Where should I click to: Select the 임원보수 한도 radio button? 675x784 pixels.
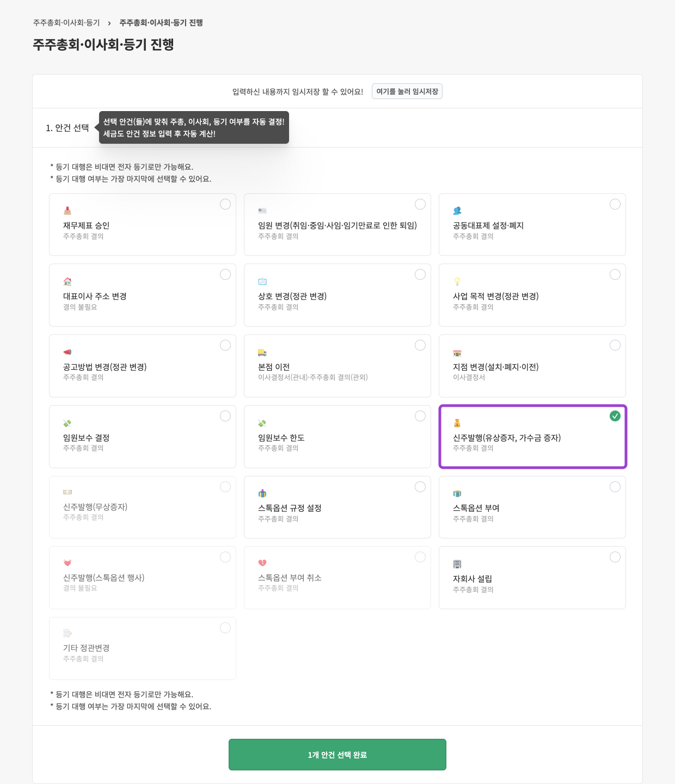[x=420, y=416]
